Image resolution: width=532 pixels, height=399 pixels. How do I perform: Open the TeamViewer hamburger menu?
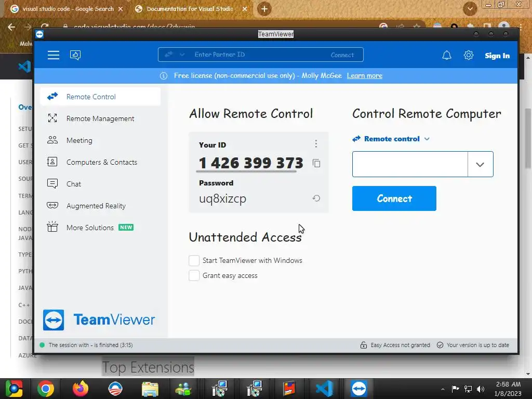(x=54, y=55)
